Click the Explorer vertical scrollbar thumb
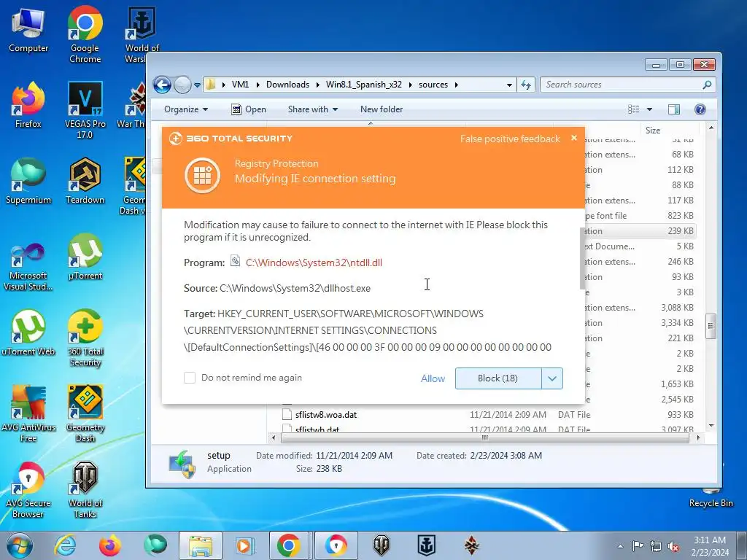 pyautogui.click(x=711, y=326)
